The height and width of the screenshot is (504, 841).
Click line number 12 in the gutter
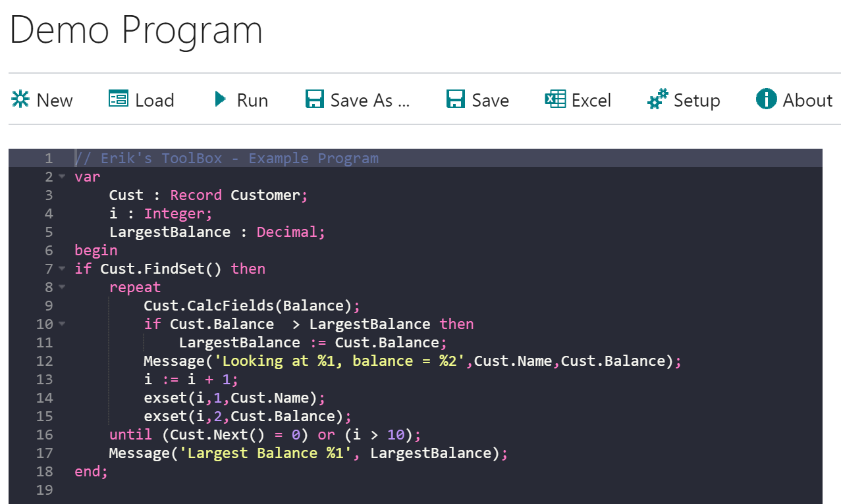coord(45,361)
